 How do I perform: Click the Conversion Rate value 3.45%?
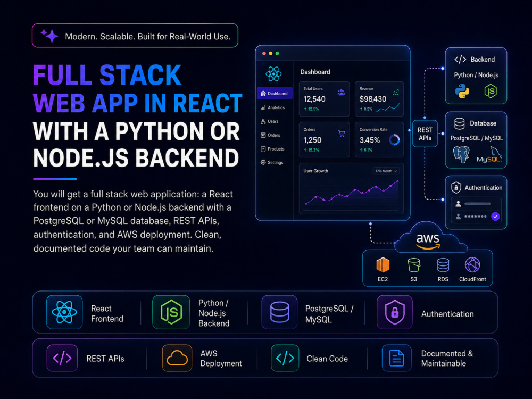coord(370,140)
